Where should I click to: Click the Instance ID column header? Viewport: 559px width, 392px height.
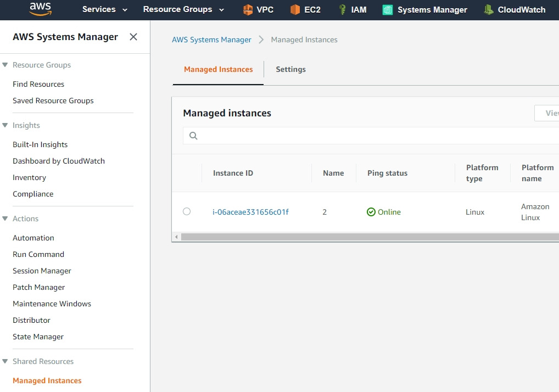tap(233, 173)
